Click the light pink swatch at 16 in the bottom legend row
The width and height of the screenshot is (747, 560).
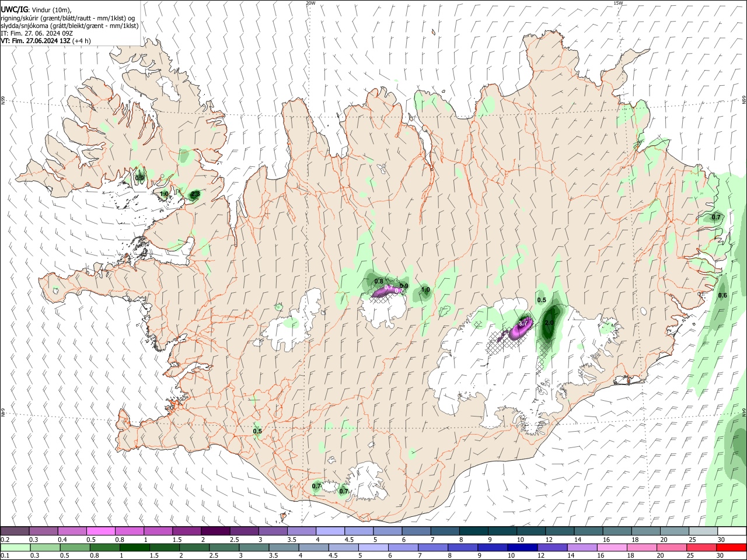tap(611, 548)
